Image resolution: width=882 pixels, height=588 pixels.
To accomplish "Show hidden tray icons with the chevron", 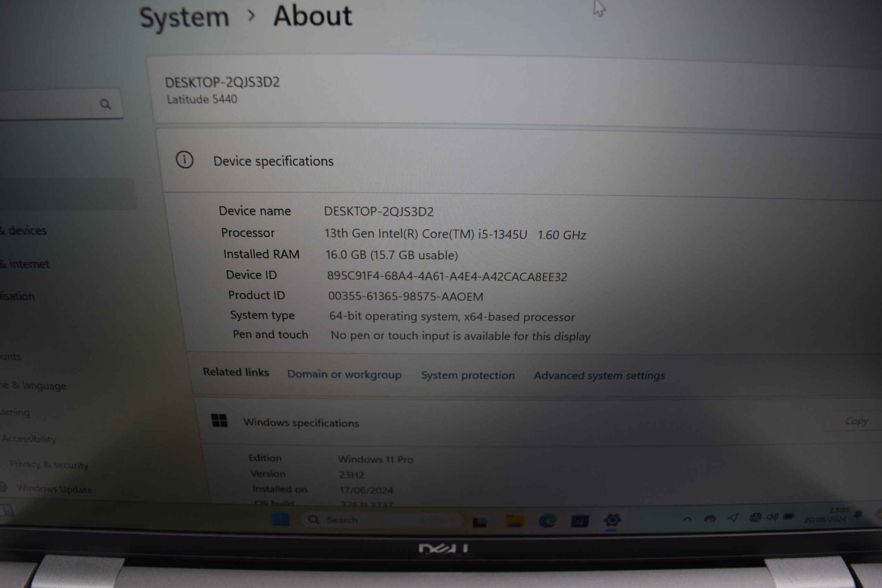I will [687, 519].
